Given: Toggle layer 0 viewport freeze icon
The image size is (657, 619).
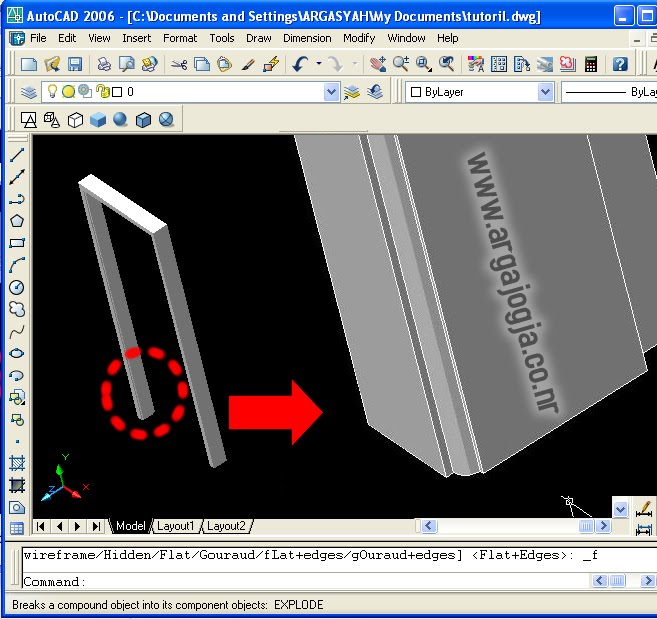Looking at the screenshot, I should 85,91.
